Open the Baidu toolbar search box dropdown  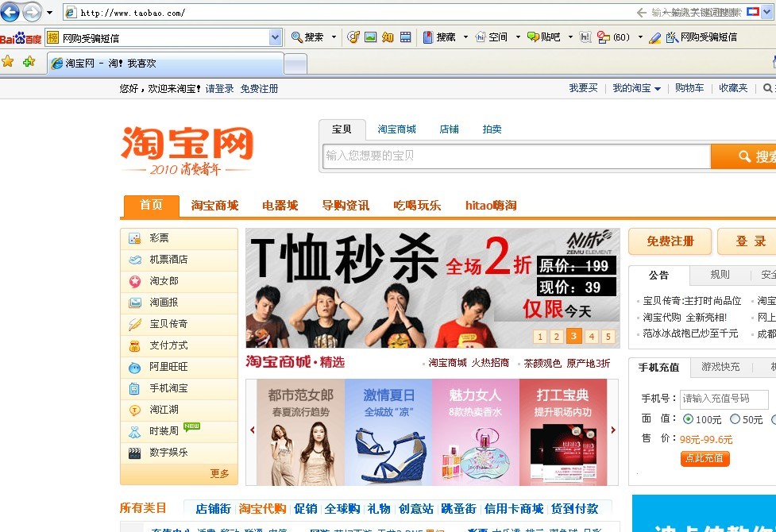point(275,37)
